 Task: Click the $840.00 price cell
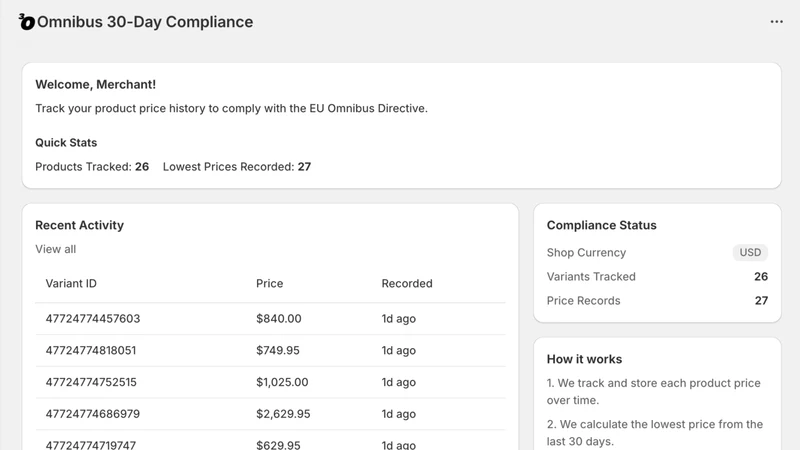tap(279, 318)
